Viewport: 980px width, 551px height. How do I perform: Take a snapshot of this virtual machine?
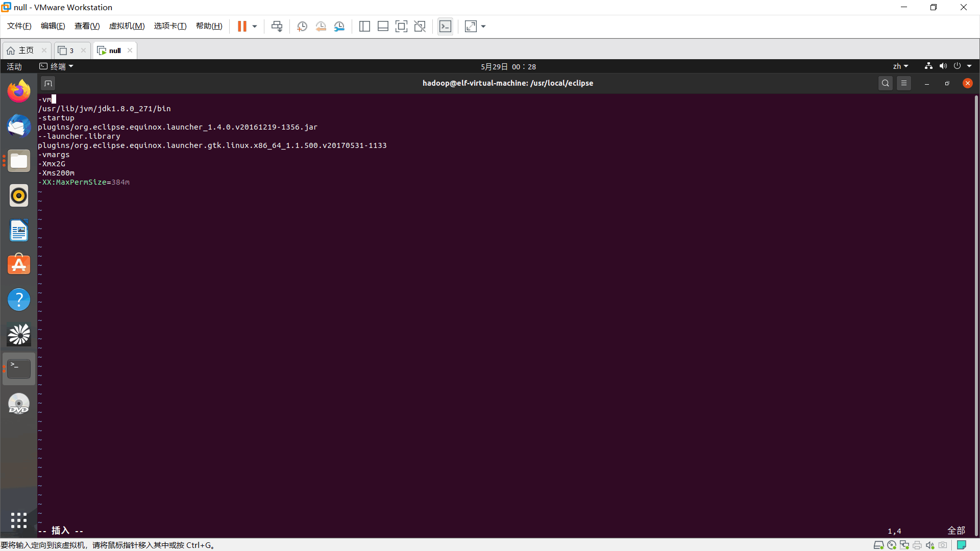302,27
